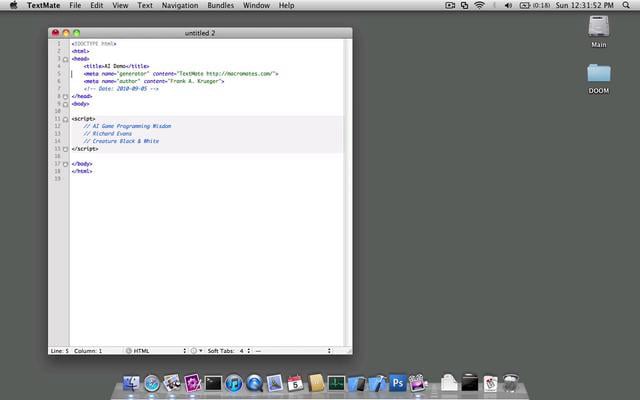
Task: Click the title AI Demo line
Action: pos(116,66)
